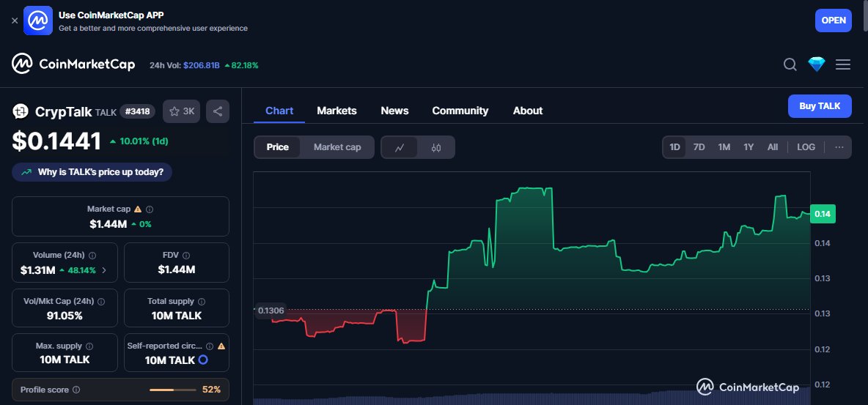Switch to candlestick chart view
The image size is (868, 405).
point(436,147)
